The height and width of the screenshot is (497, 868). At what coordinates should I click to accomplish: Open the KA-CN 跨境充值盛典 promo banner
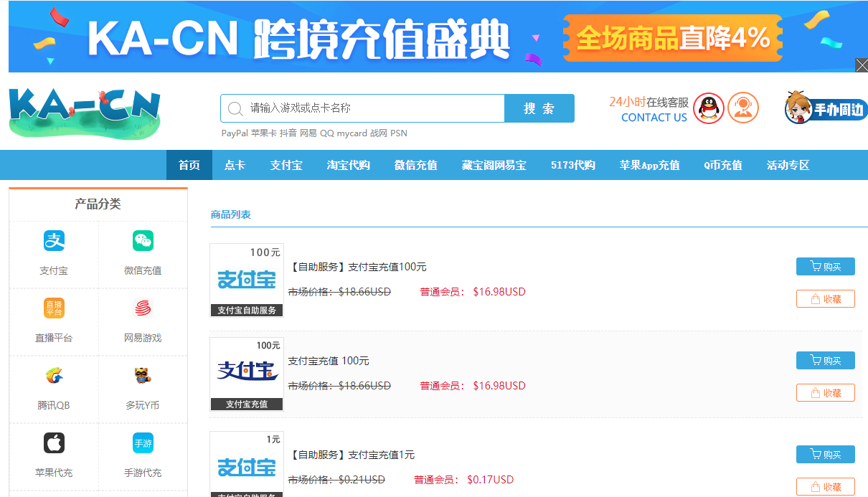[x=438, y=37]
